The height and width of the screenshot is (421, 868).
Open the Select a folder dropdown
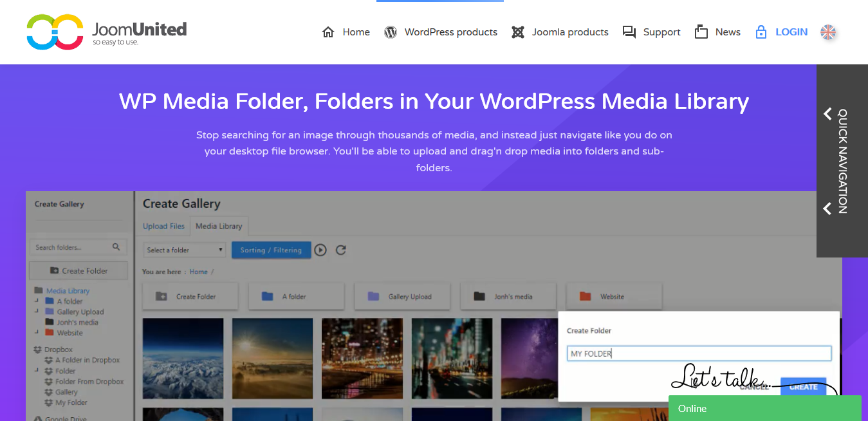185,250
